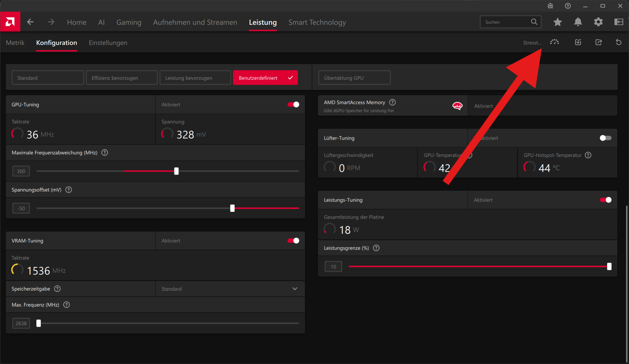The image size is (629, 364).
Task: Click the Spannungsoffset slider handle
Action: tap(232, 208)
